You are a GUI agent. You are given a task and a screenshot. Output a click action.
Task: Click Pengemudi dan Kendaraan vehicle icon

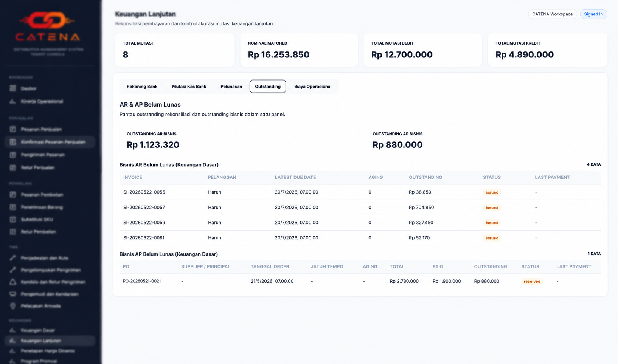(13, 294)
